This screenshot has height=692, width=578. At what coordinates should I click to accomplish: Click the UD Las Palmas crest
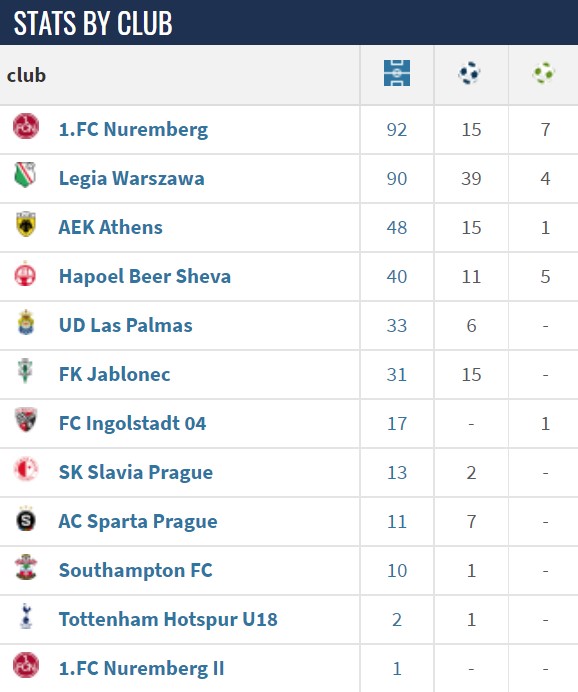[26, 322]
